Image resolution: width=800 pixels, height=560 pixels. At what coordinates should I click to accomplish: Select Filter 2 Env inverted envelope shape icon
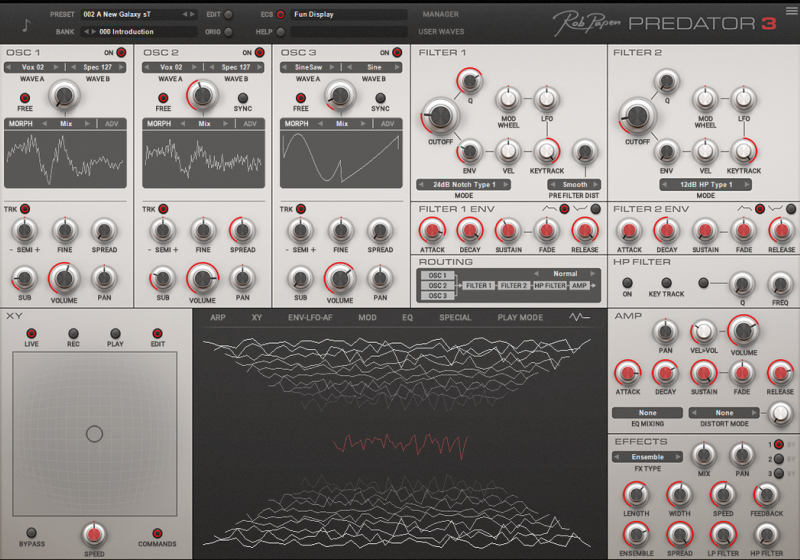776,209
